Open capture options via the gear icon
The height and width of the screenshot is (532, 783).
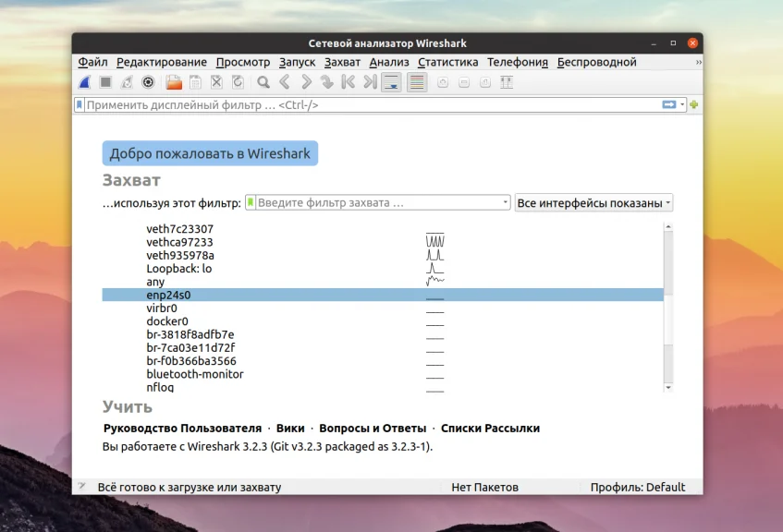pyautogui.click(x=148, y=82)
